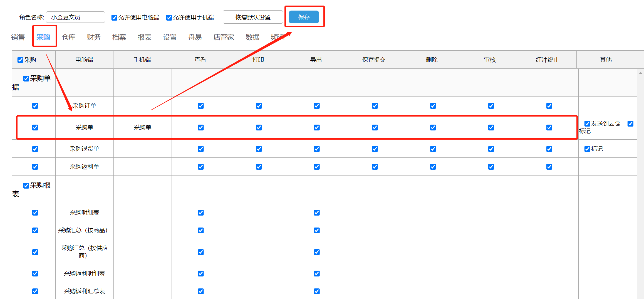The image size is (644, 299).
Task: Open the 报表 tab
Action: pyautogui.click(x=144, y=37)
